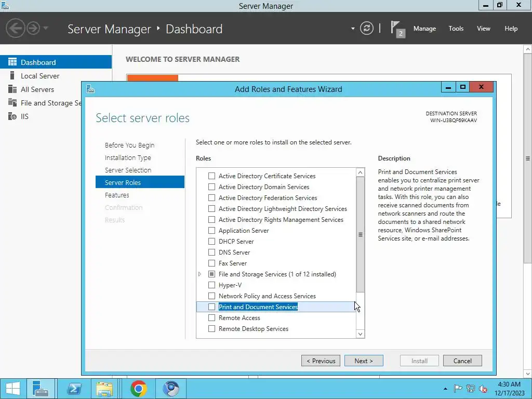This screenshot has height=399, width=532.
Task: Go to Before You Begin wizard step
Action: [x=129, y=145]
